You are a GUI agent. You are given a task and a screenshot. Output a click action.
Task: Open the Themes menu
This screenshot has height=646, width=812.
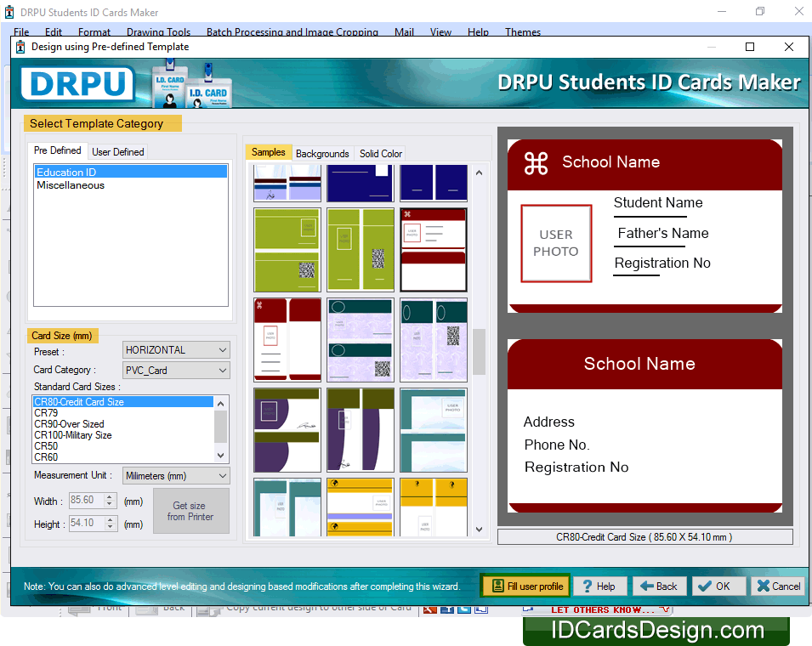tap(523, 32)
